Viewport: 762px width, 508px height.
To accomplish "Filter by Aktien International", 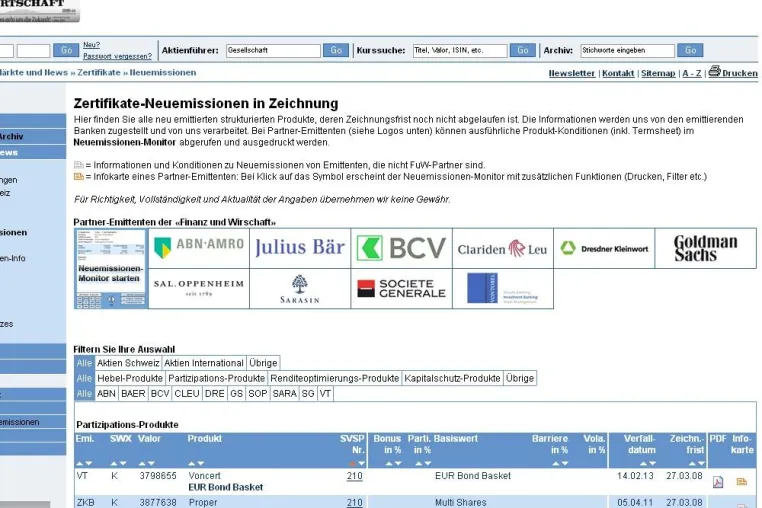I will (204, 363).
